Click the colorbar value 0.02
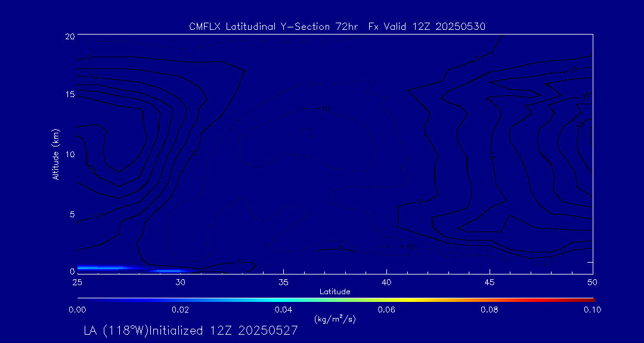Image resolution: width=644 pixels, height=343 pixels. click(x=180, y=310)
